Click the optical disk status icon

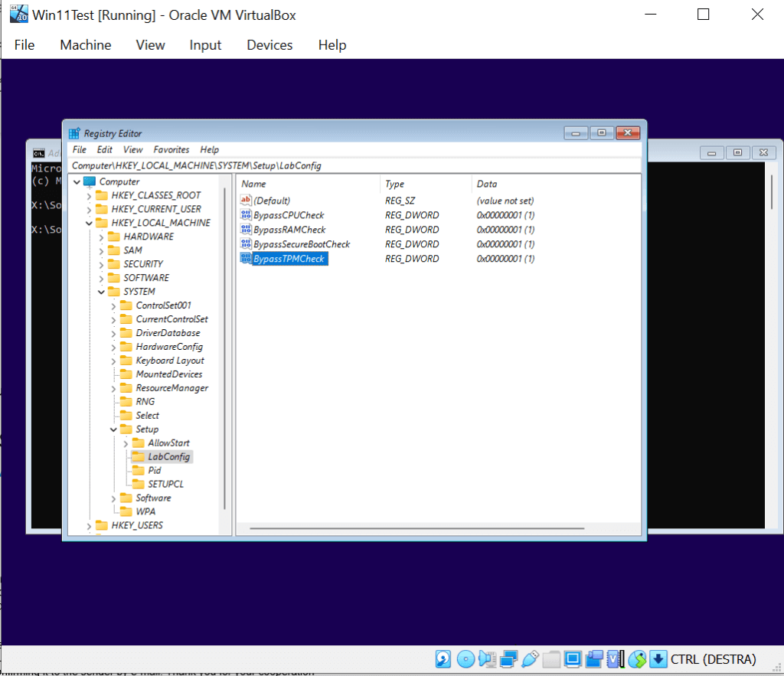click(x=465, y=659)
